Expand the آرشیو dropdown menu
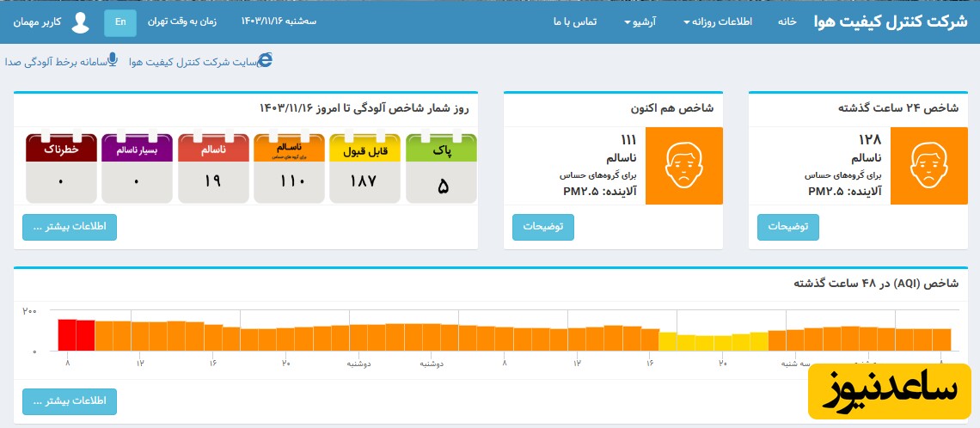 click(641, 21)
